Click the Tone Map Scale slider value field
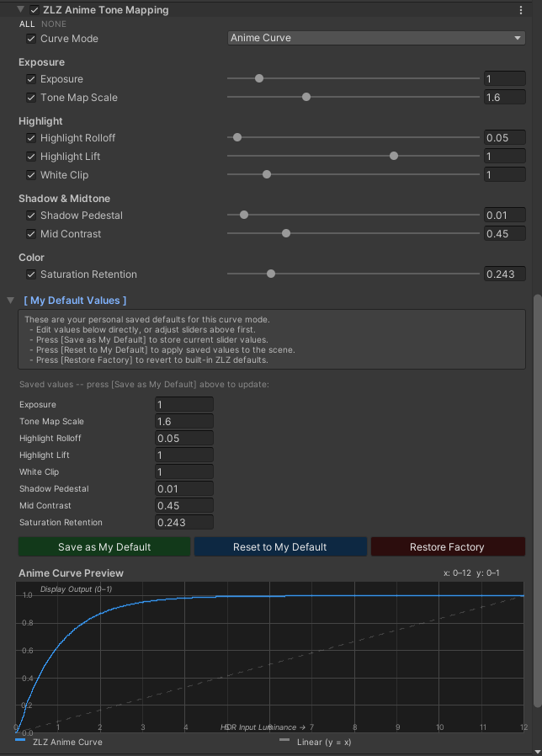The width and height of the screenshot is (542, 756). pos(505,98)
